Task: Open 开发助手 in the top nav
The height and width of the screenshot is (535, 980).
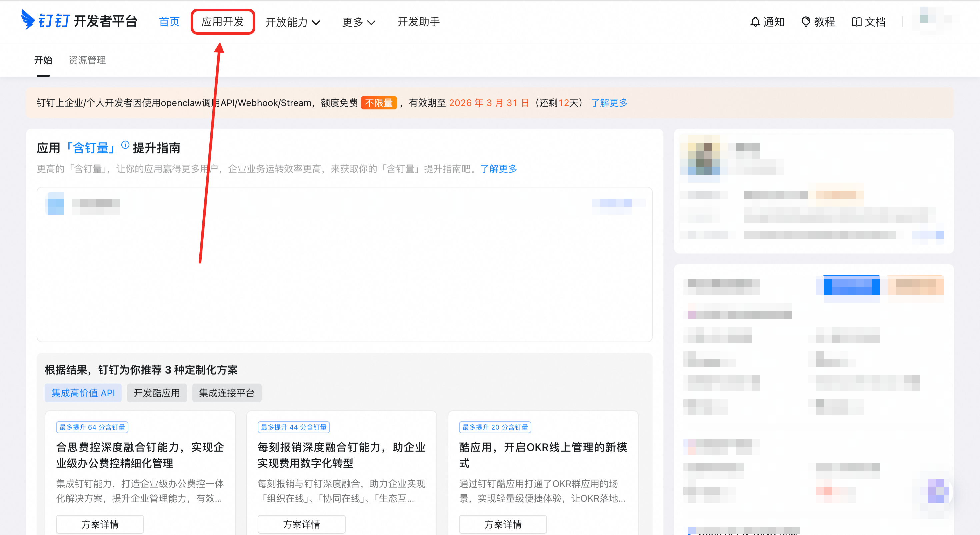Action: 418,22
